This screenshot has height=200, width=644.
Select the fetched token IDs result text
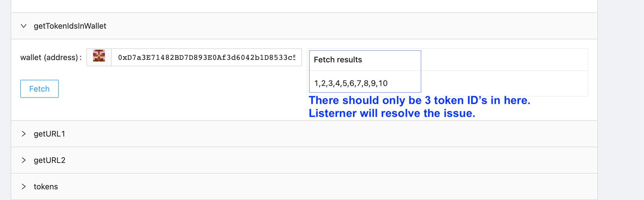351,83
